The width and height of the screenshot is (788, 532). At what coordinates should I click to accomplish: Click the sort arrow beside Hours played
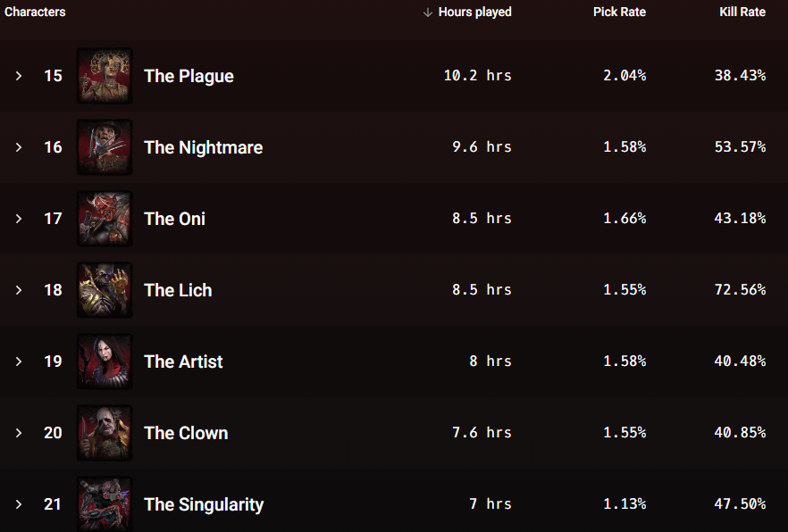point(428,12)
